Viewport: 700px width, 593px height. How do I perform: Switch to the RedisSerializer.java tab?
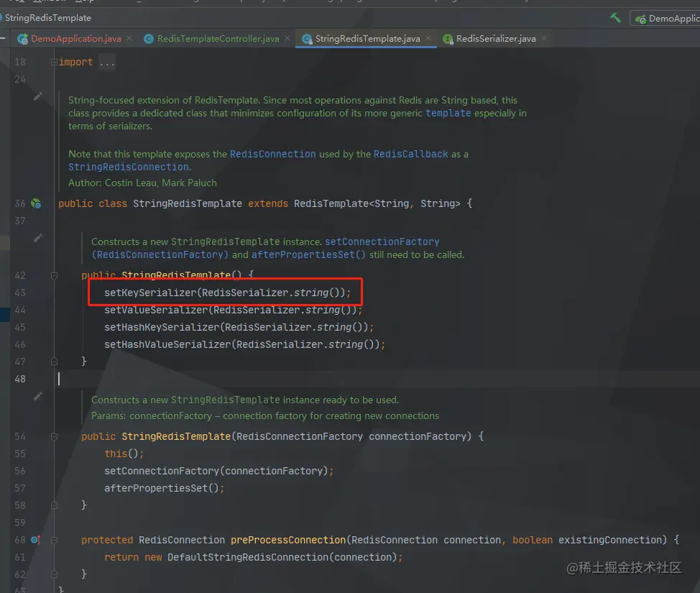coord(496,39)
